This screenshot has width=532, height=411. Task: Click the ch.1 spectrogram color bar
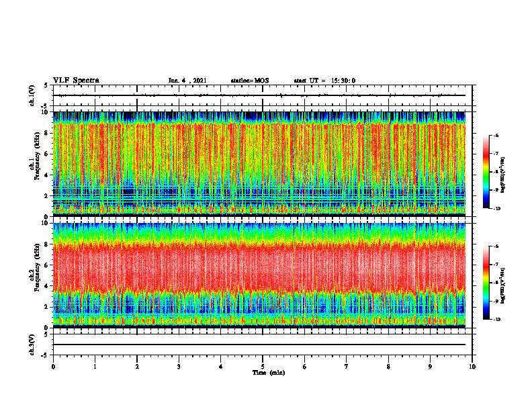pos(486,172)
